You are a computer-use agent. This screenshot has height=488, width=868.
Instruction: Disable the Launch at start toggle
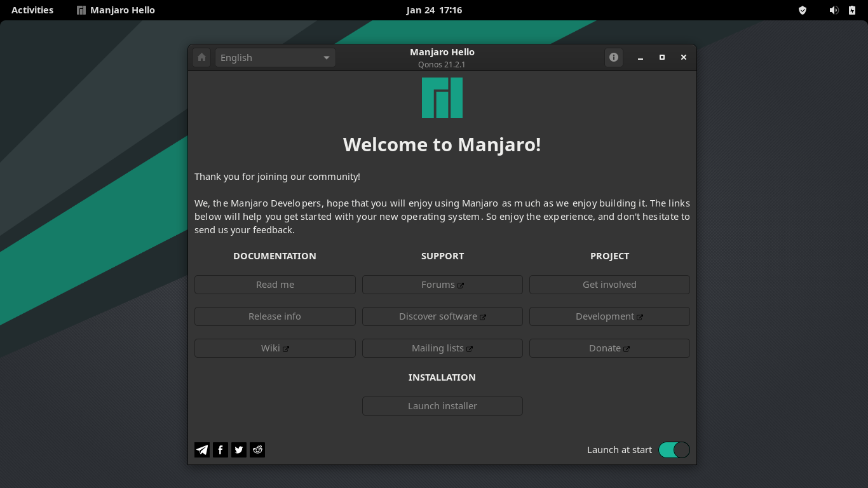[x=674, y=449]
